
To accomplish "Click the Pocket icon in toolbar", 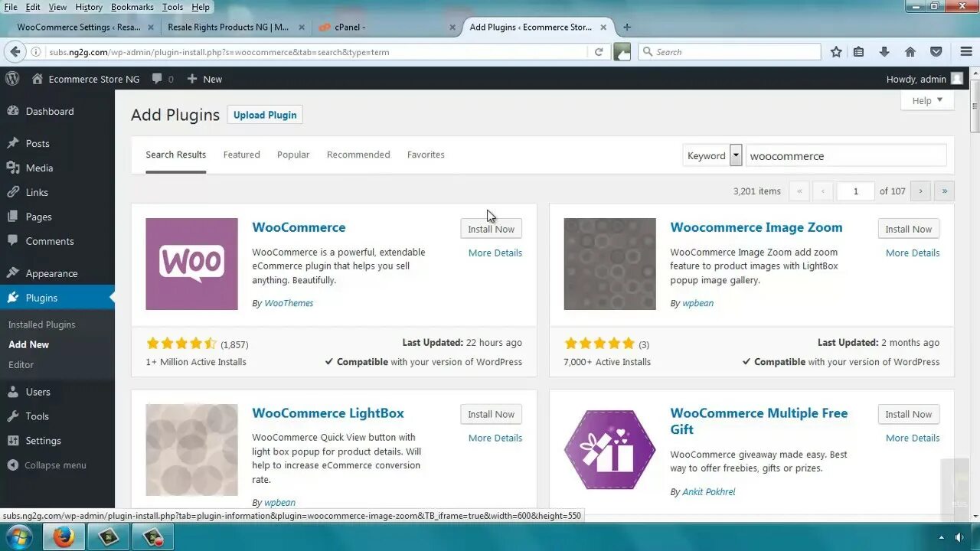I will click(x=936, y=52).
